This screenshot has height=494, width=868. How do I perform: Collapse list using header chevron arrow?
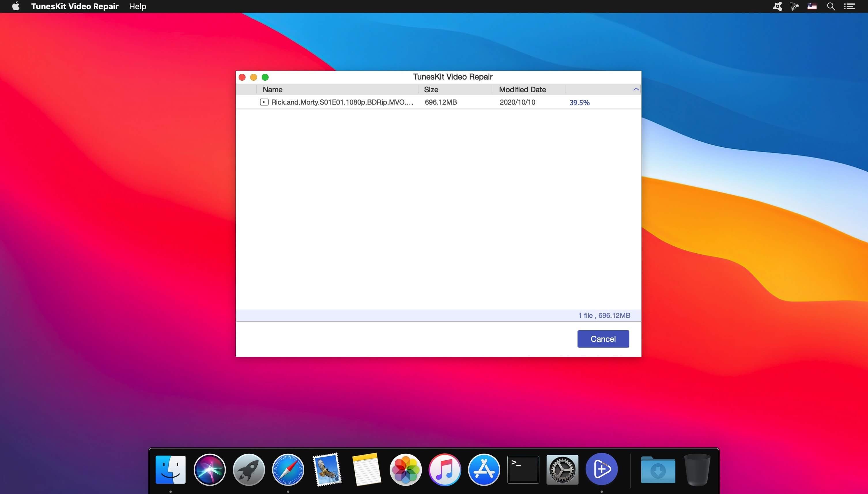pyautogui.click(x=636, y=89)
